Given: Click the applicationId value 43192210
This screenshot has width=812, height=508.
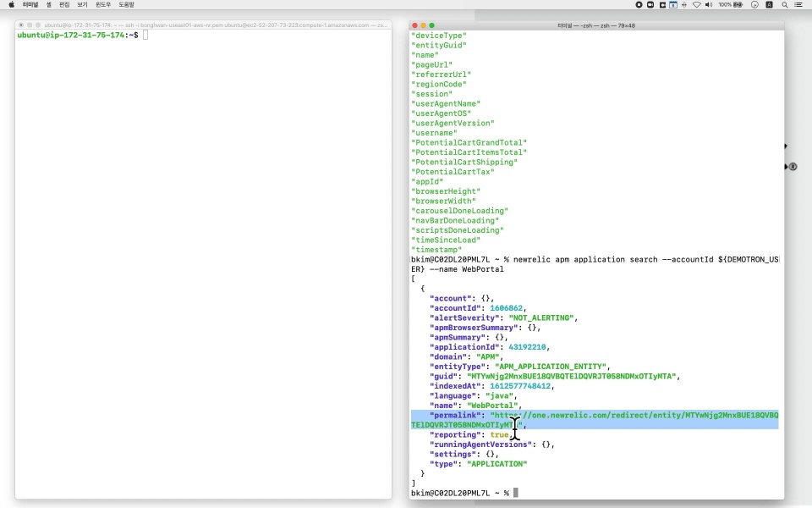Looking at the screenshot, I should pos(527,347).
